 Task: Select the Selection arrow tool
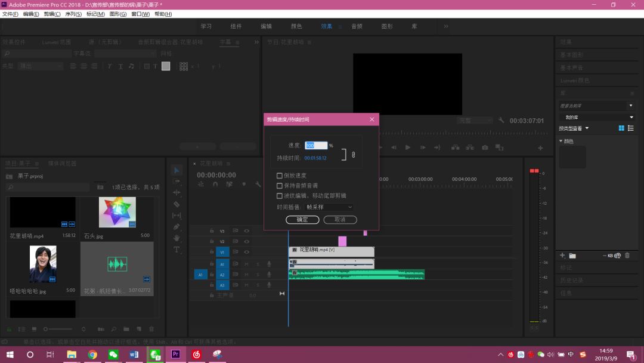[x=177, y=170]
